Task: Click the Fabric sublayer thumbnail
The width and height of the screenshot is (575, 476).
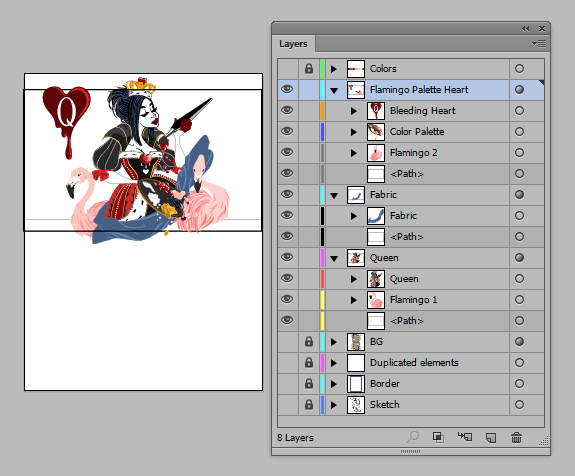Action: coord(376,216)
